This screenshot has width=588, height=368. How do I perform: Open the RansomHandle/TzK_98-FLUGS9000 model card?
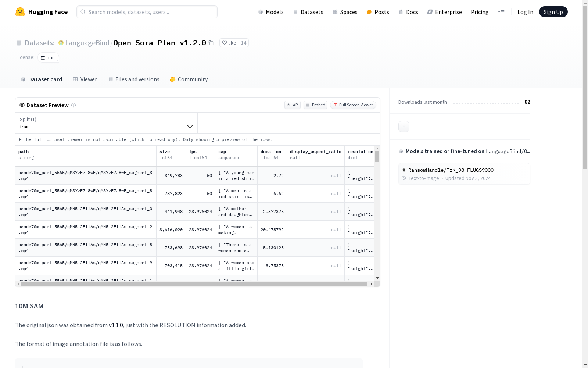(464, 174)
